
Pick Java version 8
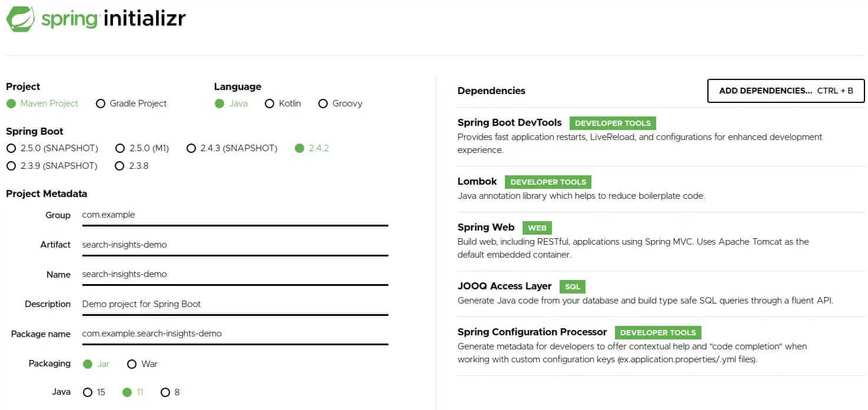pyautogui.click(x=165, y=392)
